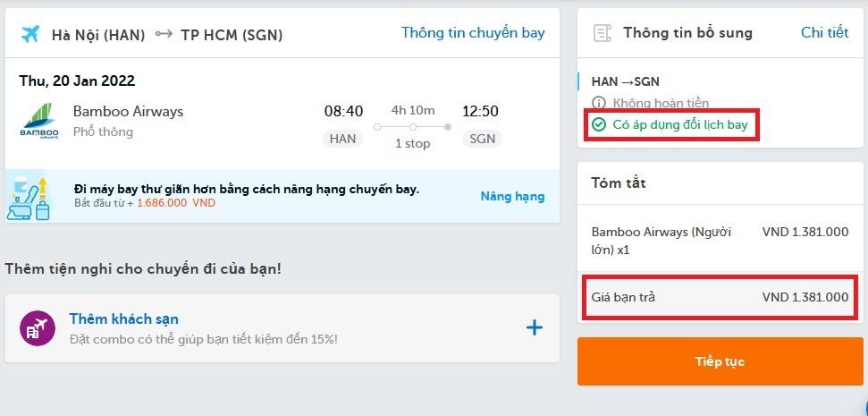Click the airplane icon in the route header
The width and height of the screenshot is (868, 416).
(x=30, y=34)
